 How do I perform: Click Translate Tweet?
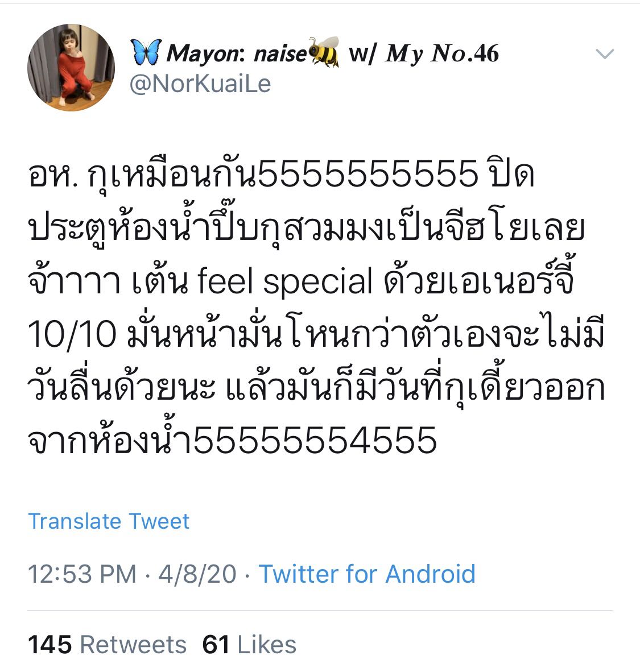pyautogui.click(x=109, y=521)
